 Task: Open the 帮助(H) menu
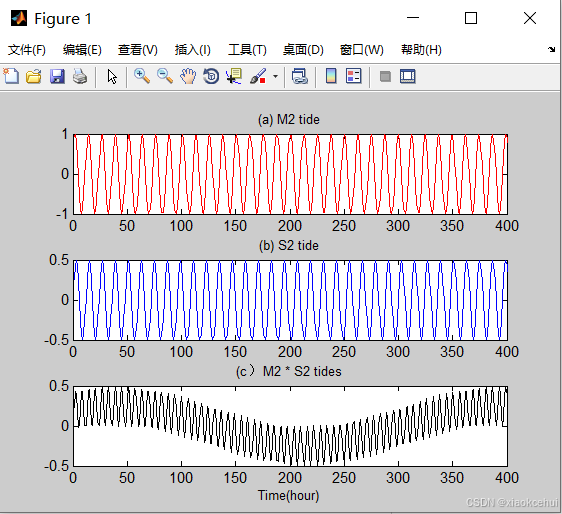coord(421,49)
